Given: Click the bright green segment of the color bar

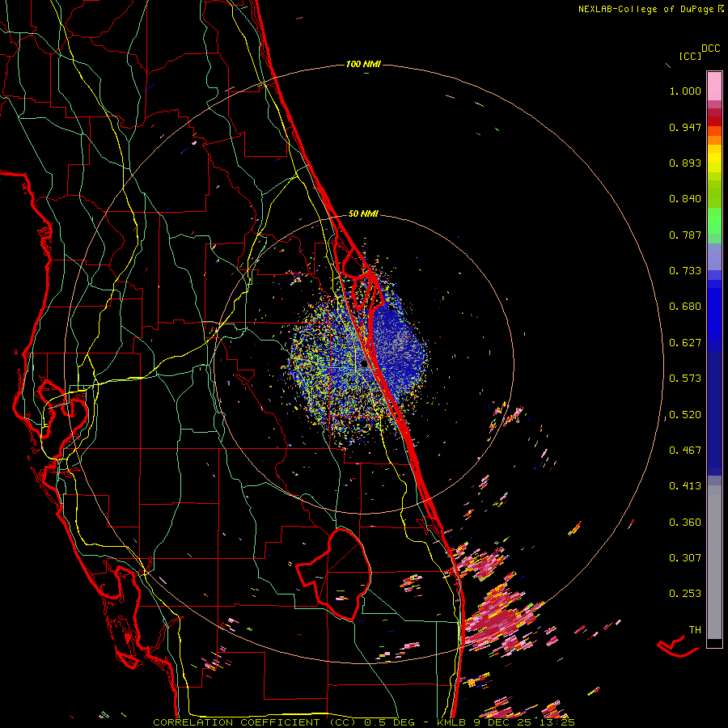Looking at the screenshot, I should click(x=714, y=221).
